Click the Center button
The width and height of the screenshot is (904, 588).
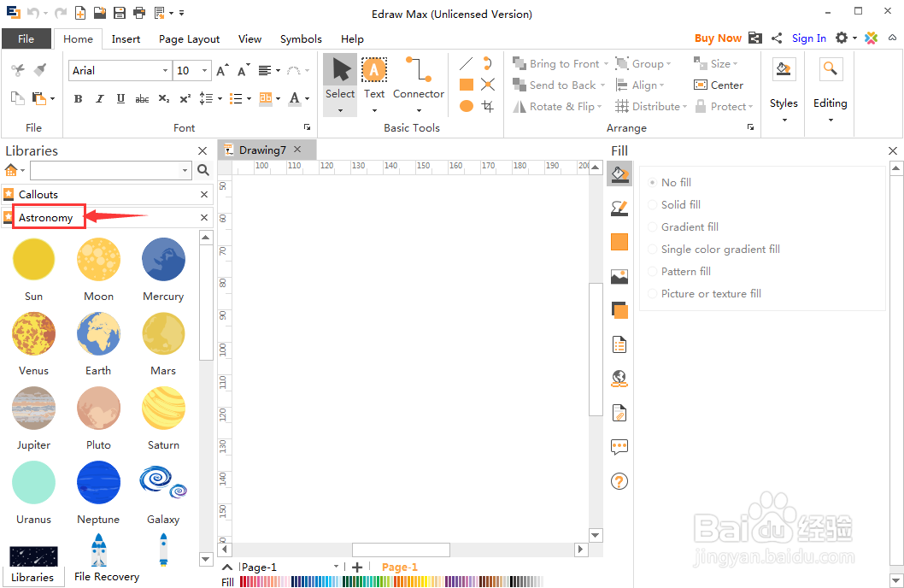tap(719, 85)
